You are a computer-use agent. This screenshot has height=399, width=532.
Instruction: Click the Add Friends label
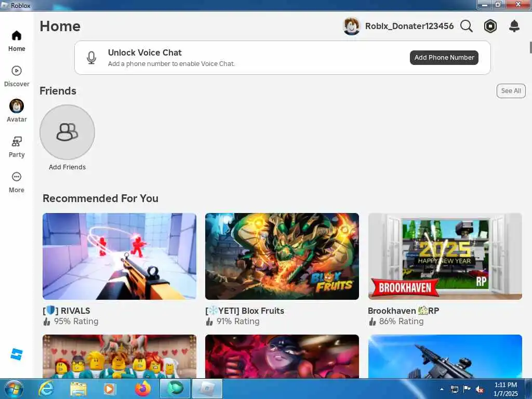tap(67, 167)
